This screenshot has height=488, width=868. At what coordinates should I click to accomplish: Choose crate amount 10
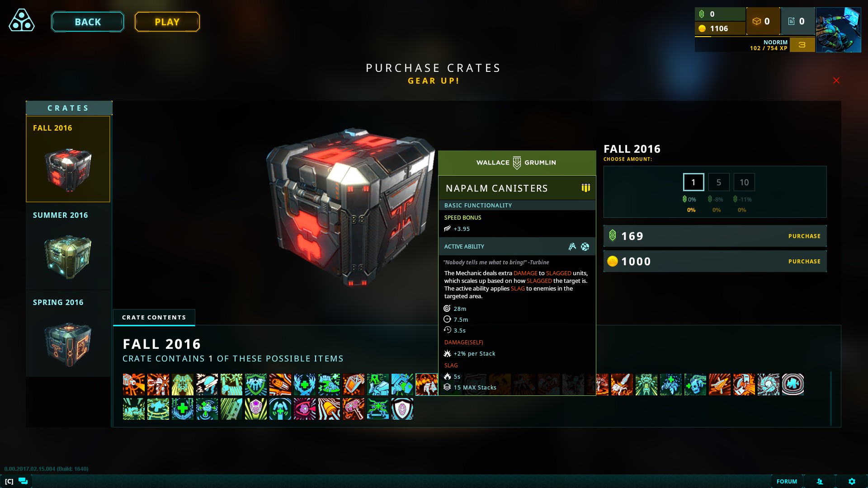point(744,182)
